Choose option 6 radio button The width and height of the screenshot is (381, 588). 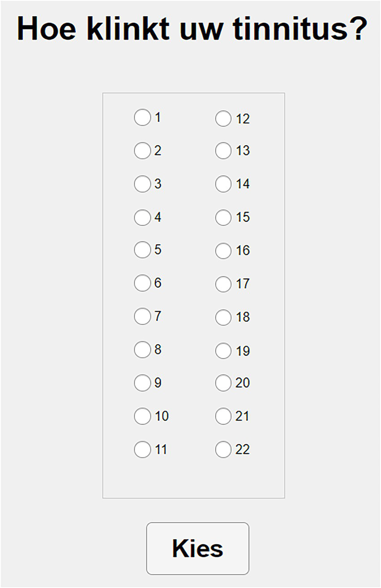point(142,283)
